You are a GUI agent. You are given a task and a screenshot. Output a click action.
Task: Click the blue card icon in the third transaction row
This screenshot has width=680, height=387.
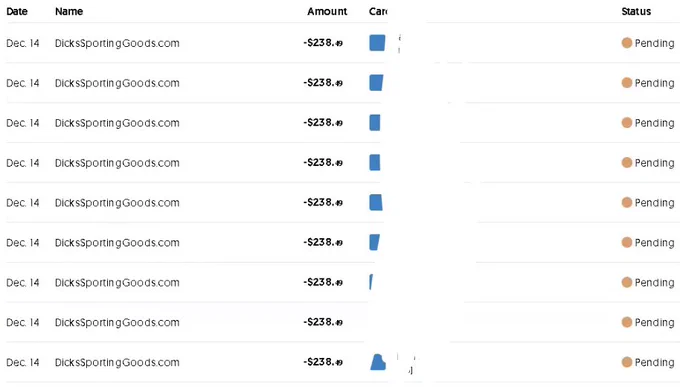tap(375, 123)
